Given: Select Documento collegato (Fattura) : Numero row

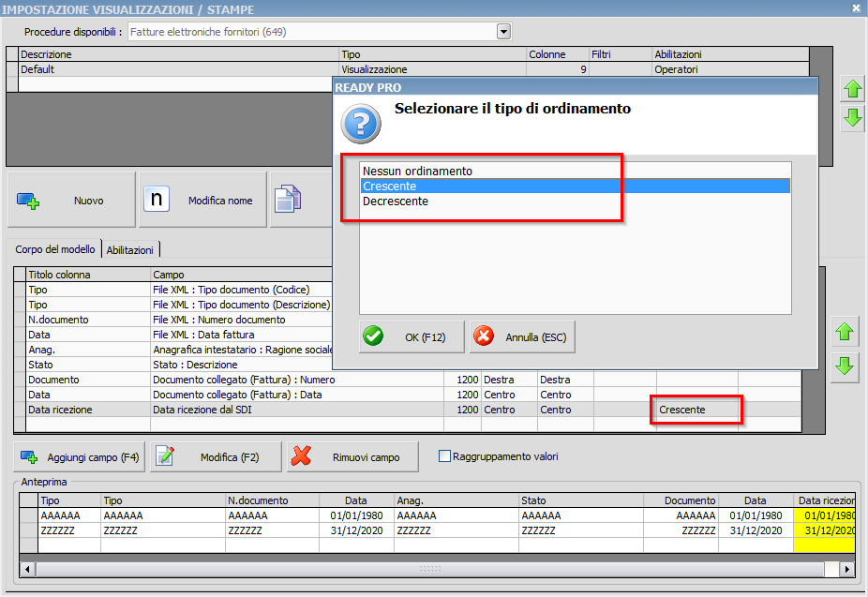Looking at the screenshot, I should tap(408, 380).
